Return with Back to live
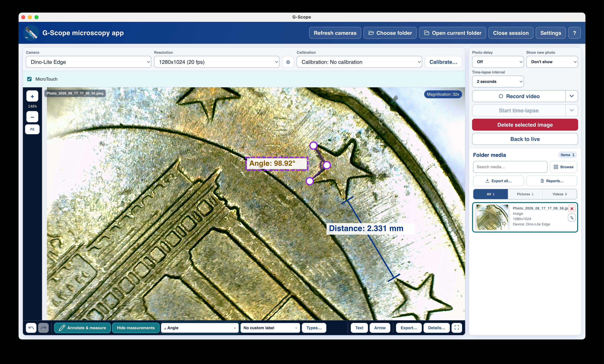Viewport: 604px width, 364px height. coord(525,139)
